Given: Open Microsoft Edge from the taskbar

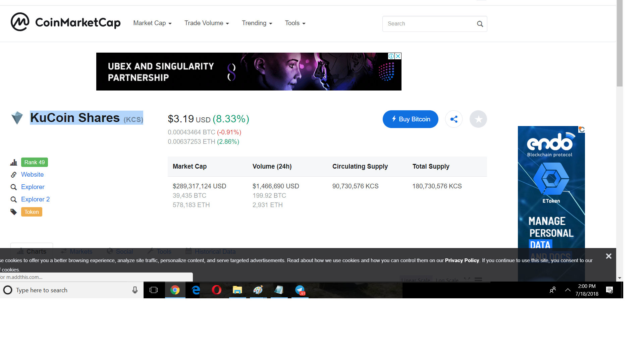Looking at the screenshot, I should (x=196, y=290).
